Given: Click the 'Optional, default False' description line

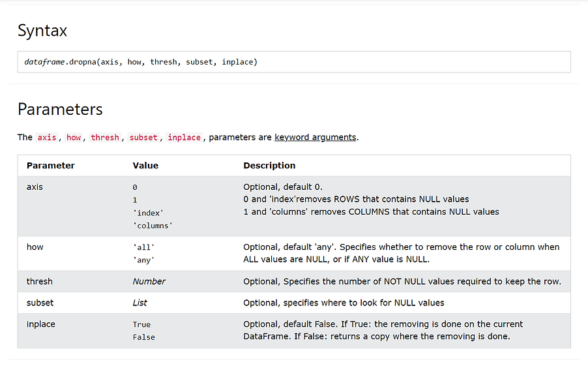Looking at the screenshot, I should tap(383, 324).
